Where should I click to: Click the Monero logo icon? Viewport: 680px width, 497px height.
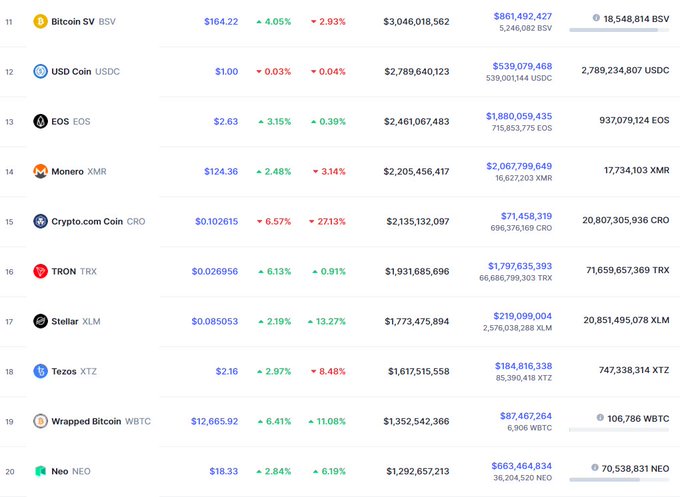(x=40, y=171)
